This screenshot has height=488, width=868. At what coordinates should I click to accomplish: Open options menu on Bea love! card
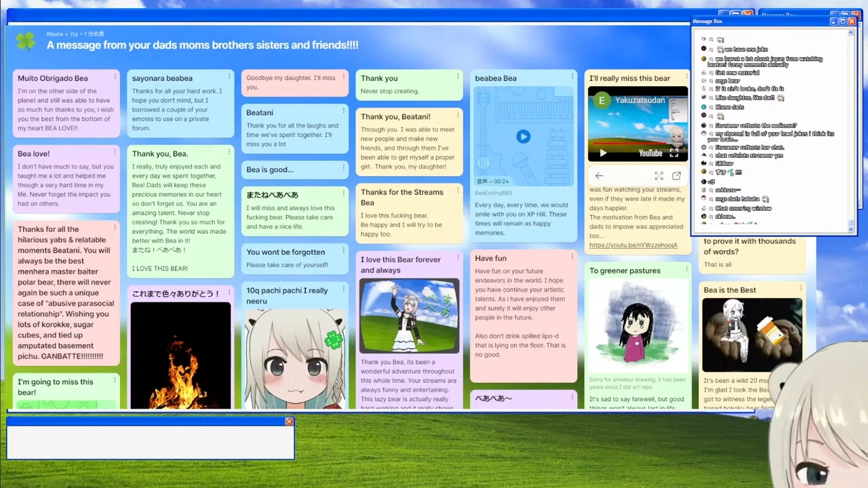[x=115, y=152]
